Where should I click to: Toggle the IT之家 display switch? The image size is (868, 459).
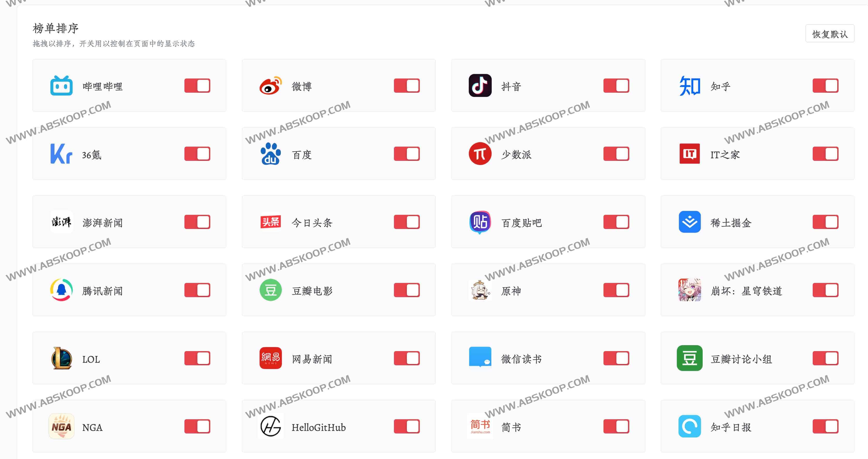click(x=825, y=154)
